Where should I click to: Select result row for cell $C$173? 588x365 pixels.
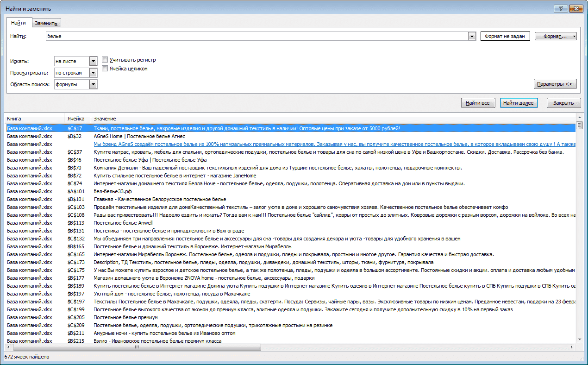[290, 262]
